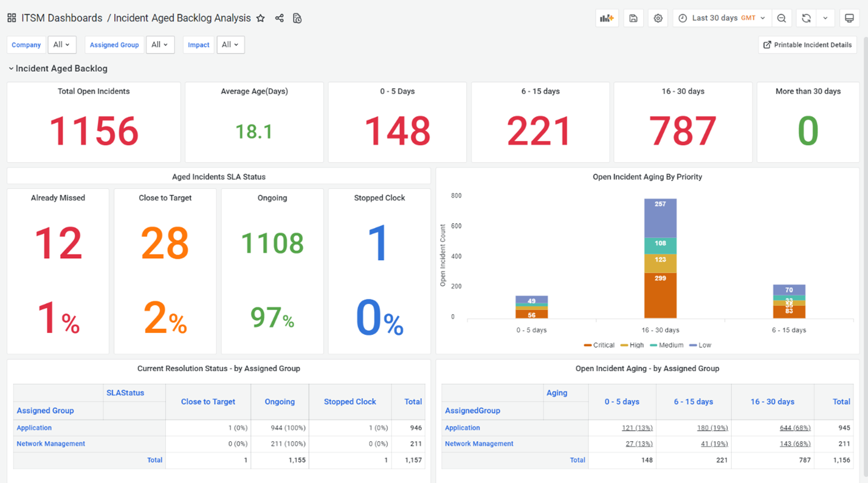Screen dimensions: 868x483
Task: Click the dashboards grid icon
Action: 12,18
